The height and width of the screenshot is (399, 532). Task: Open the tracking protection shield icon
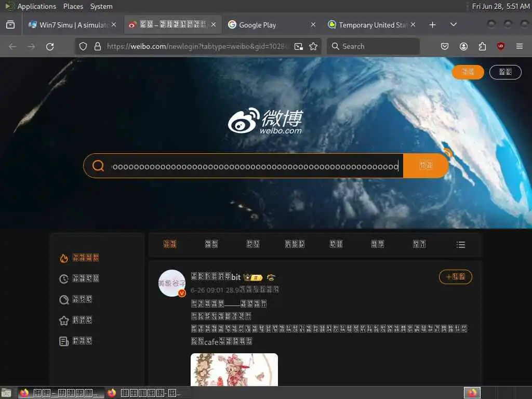pyautogui.click(x=83, y=46)
